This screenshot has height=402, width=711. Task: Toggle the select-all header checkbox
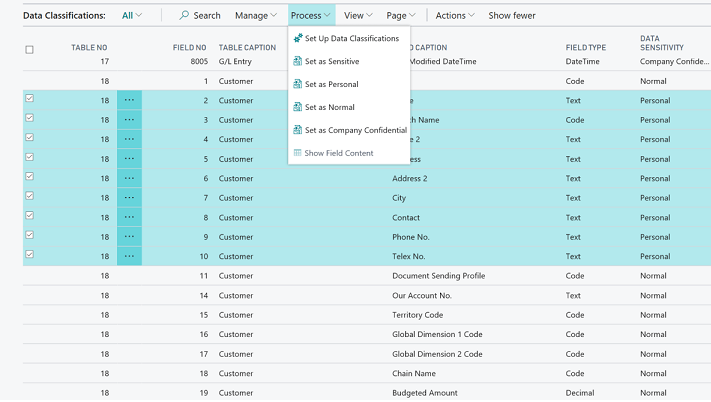[29, 49]
